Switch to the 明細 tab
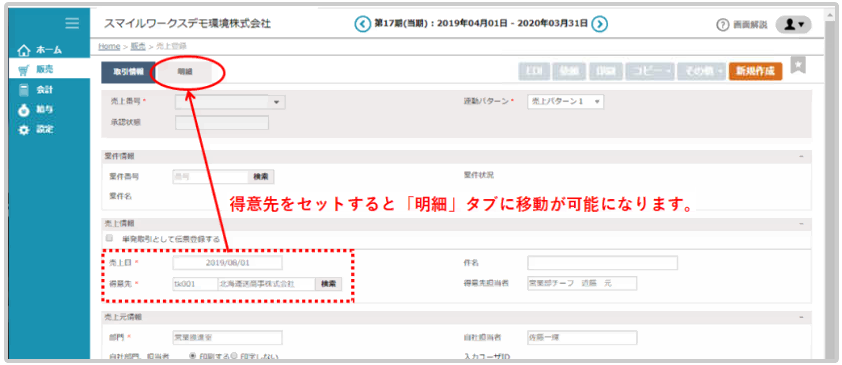The width and height of the screenshot is (842, 365). (185, 72)
